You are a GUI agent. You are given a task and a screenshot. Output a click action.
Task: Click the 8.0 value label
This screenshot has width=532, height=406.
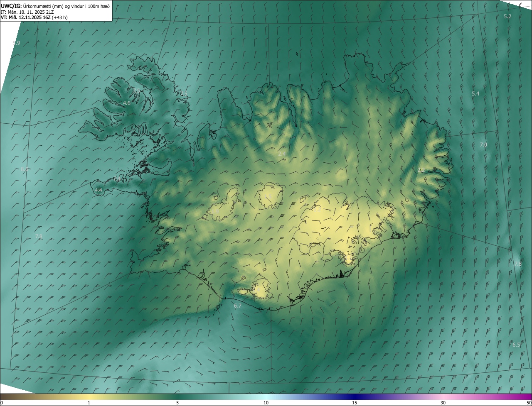[x=25, y=169]
